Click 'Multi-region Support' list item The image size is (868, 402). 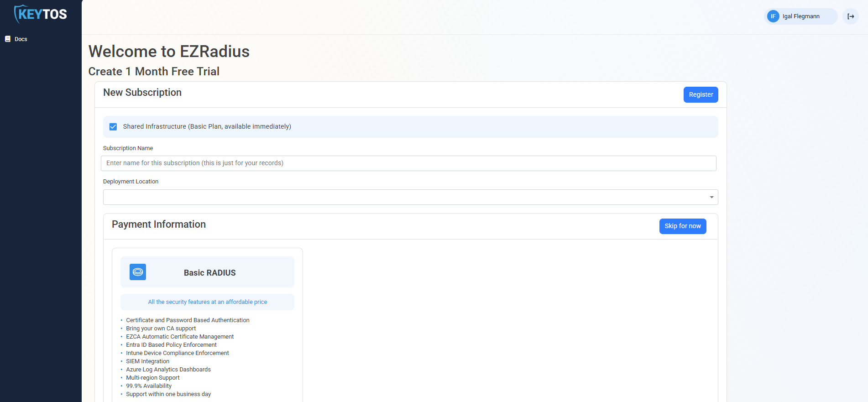point(153,378)
